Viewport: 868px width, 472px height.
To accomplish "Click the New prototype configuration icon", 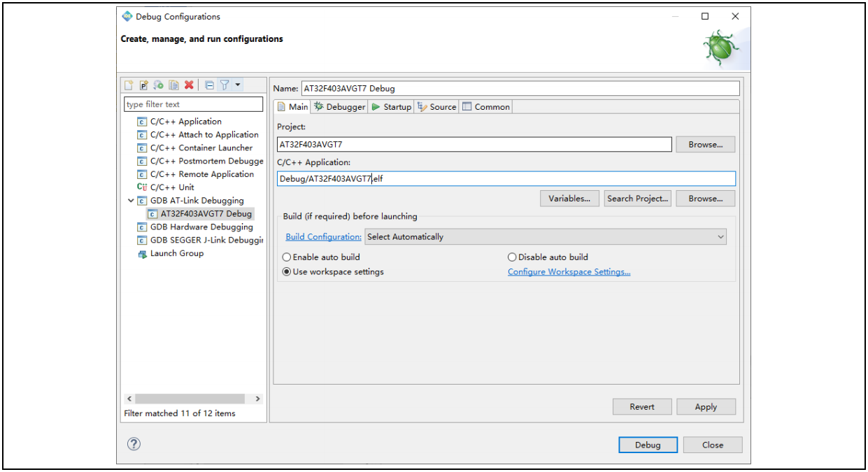I will pos(143,85).
